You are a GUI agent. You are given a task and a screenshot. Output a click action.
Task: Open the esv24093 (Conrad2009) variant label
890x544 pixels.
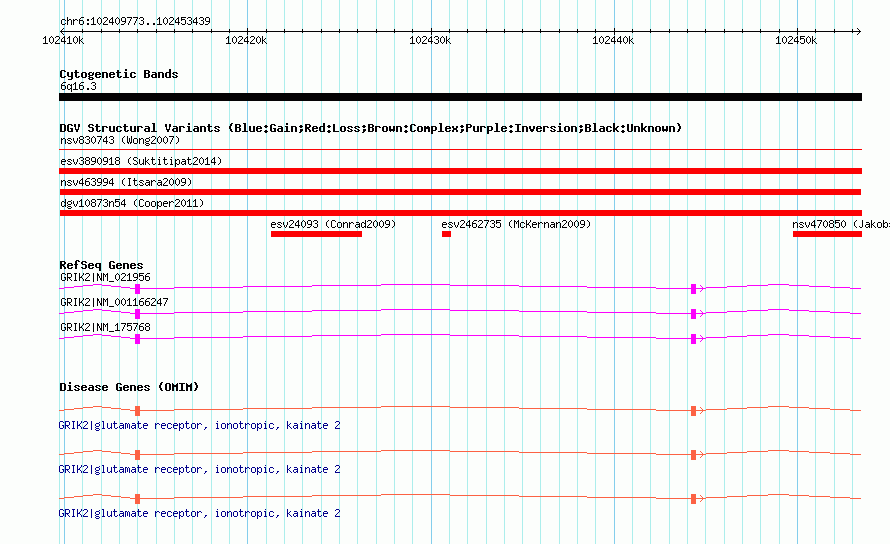tap(333, 224)
